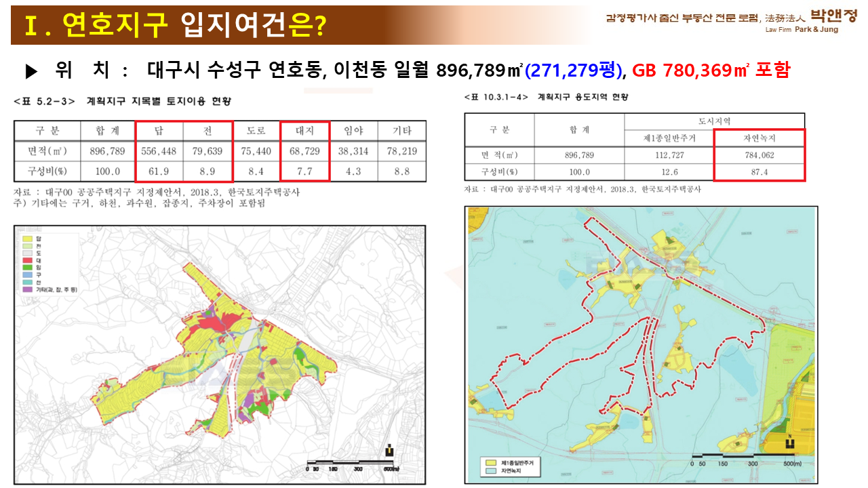Select the purple 기타 legend swatch
The image size is (868, 488).
(x=28, y=289)
